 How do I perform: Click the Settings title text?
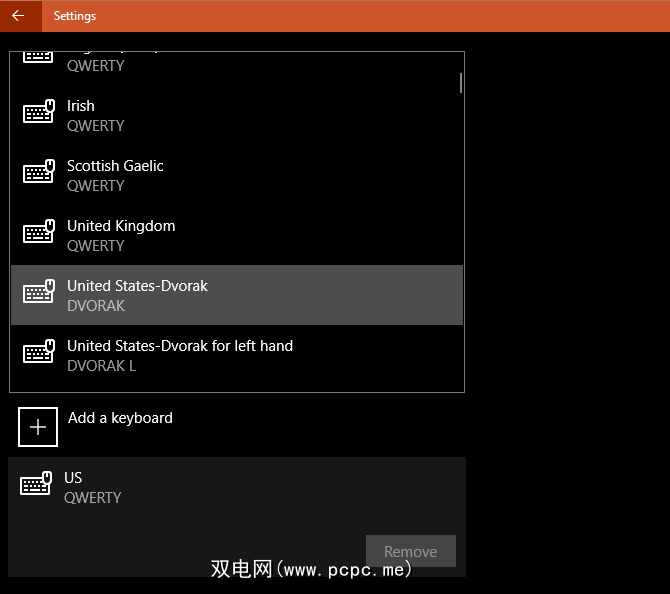tap(75, 16)
